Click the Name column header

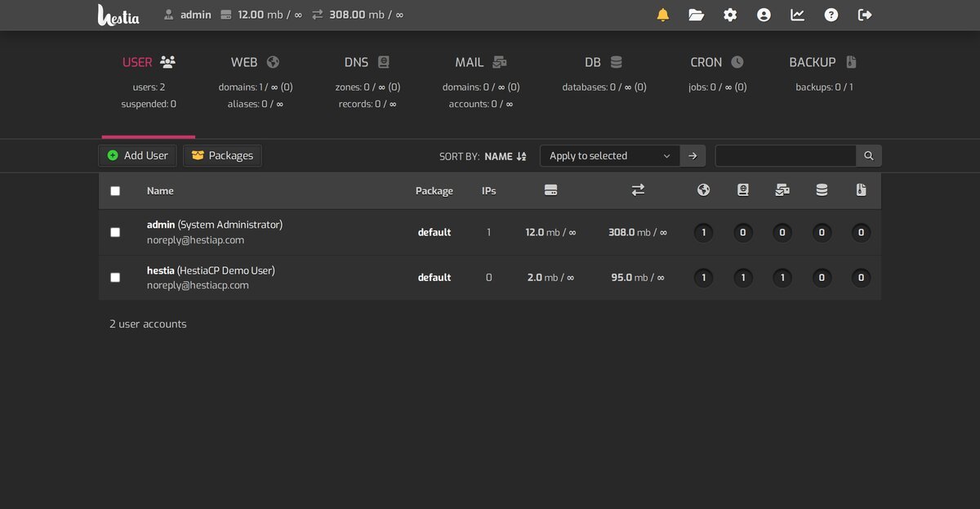click(x=160, y=190)
